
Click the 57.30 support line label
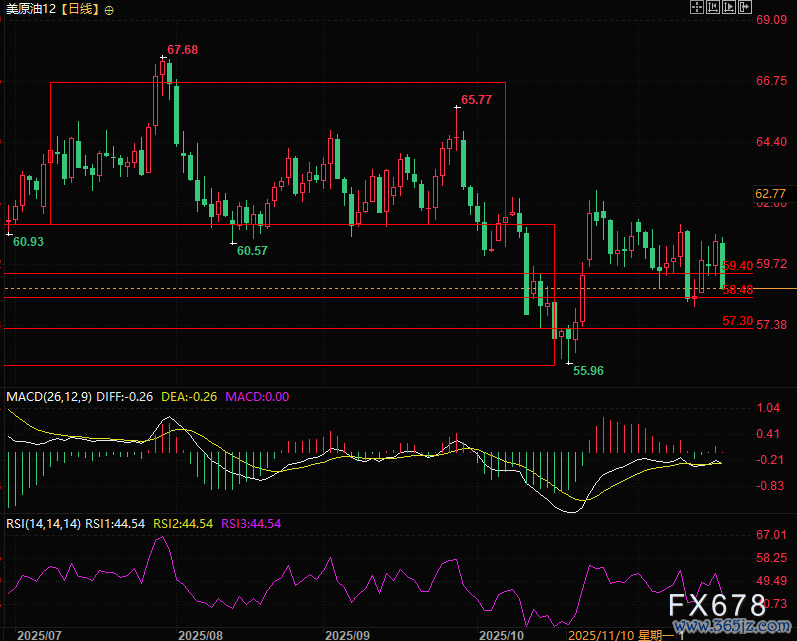coord(737,321)
